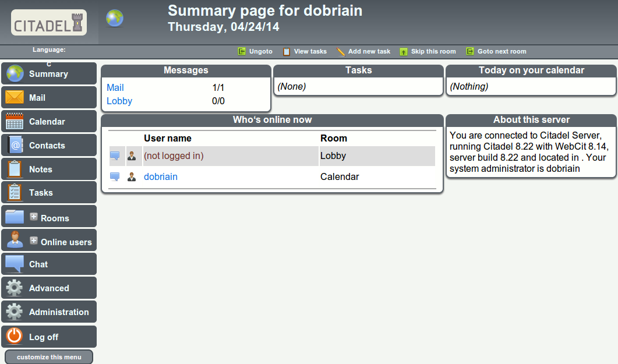The height and width of the screenshot is (364, 618).
Task: Open Contacts from the sidebar menu
Action: [49, 145]
